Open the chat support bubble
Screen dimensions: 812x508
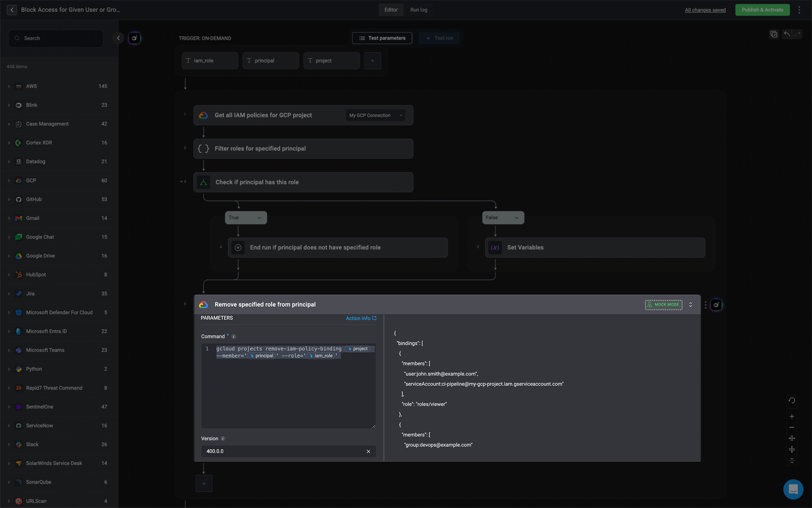[x=793, y=489]
